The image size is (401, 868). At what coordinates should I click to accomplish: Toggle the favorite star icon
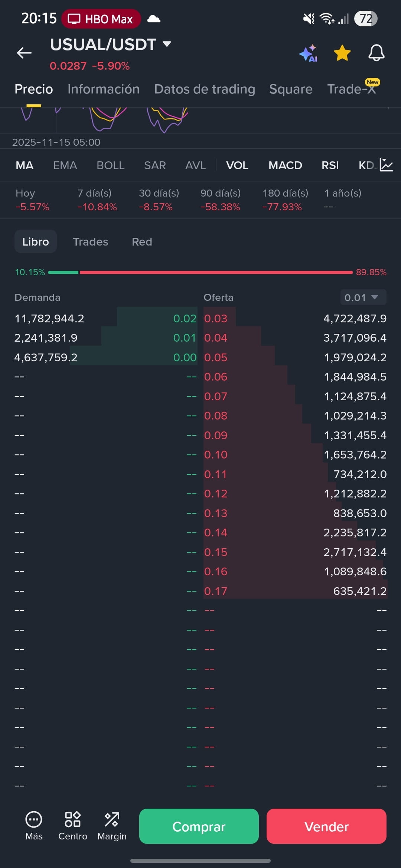(x=342, y=53)
